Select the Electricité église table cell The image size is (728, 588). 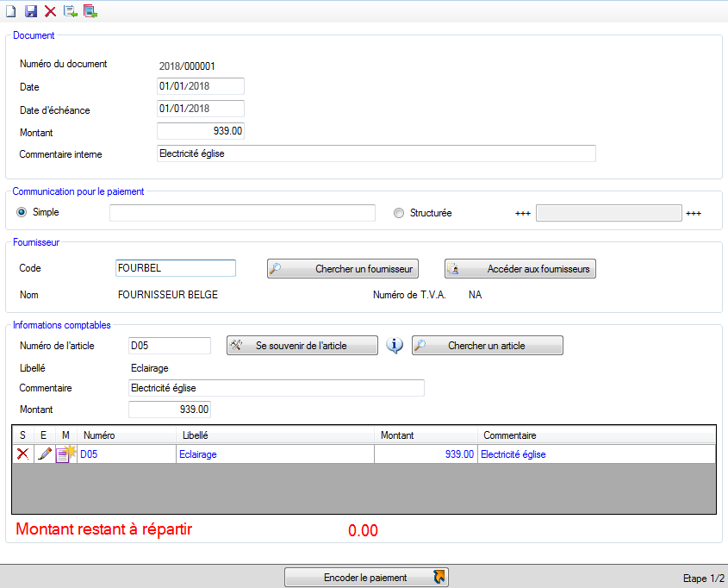[596, 454]
